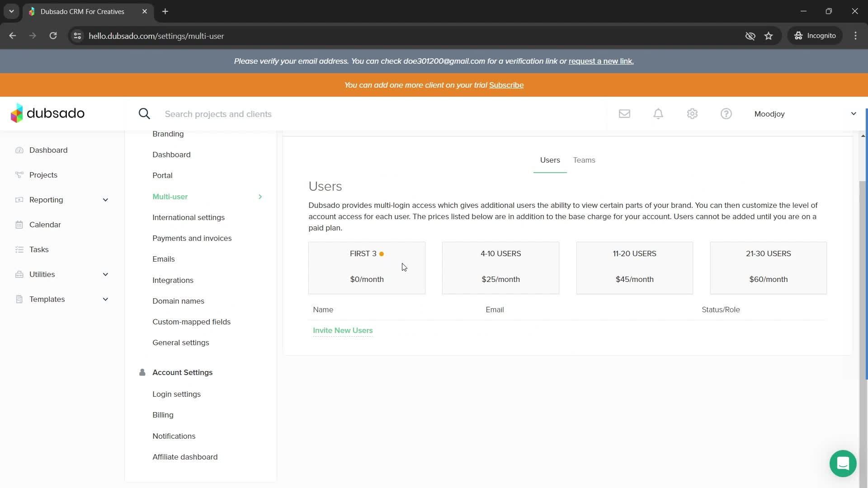868x488 pixels.
Task: Close the Dubsado browser tab
Action: [x=145, y=11]
